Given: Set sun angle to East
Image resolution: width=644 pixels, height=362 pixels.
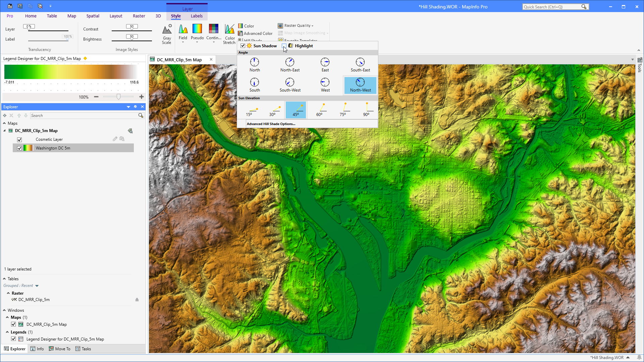Looking at the screenshot, I should click(325, 65).
